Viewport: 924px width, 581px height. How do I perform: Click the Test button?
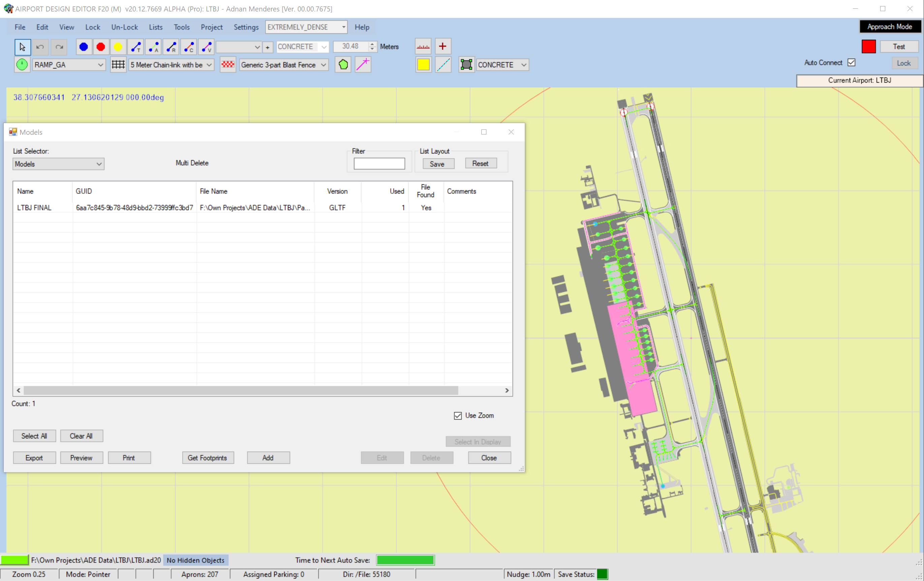(899, 47)
